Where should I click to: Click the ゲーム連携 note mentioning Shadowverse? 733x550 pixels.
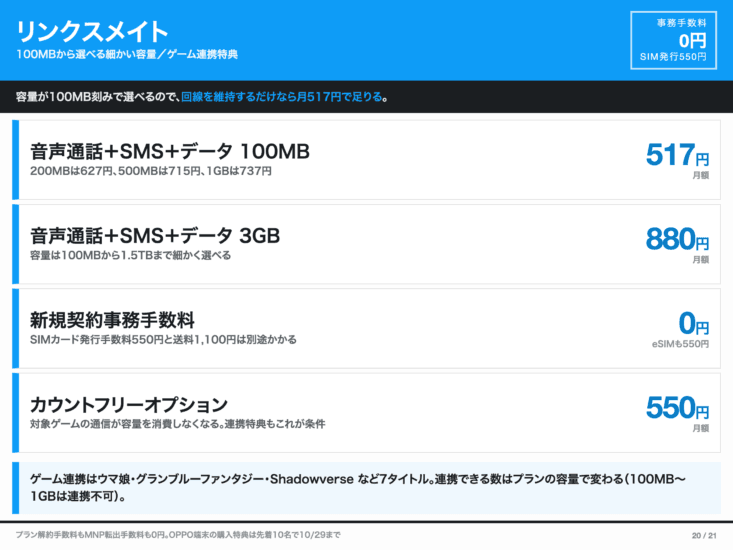click(x=366, y=488)
